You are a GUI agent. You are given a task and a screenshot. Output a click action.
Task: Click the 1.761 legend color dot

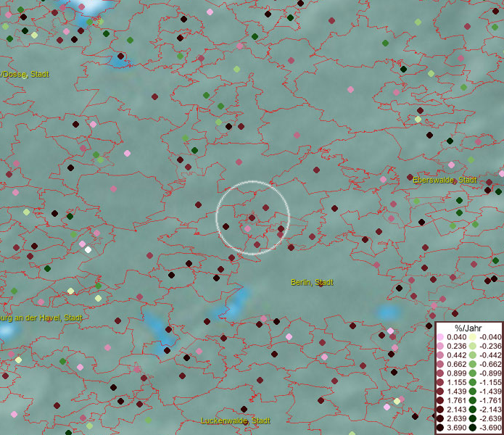click(x=440, y=400)
